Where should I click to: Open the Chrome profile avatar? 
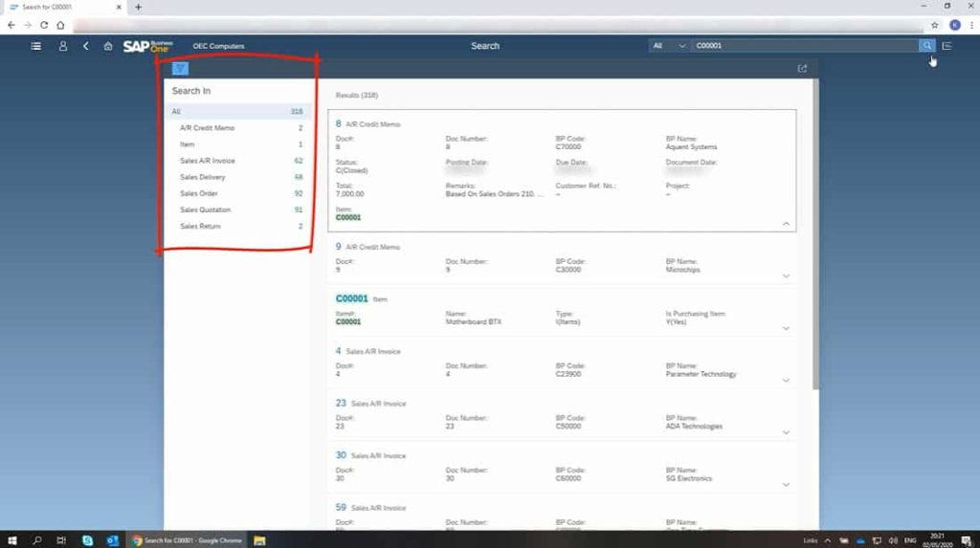click(954, 25)
